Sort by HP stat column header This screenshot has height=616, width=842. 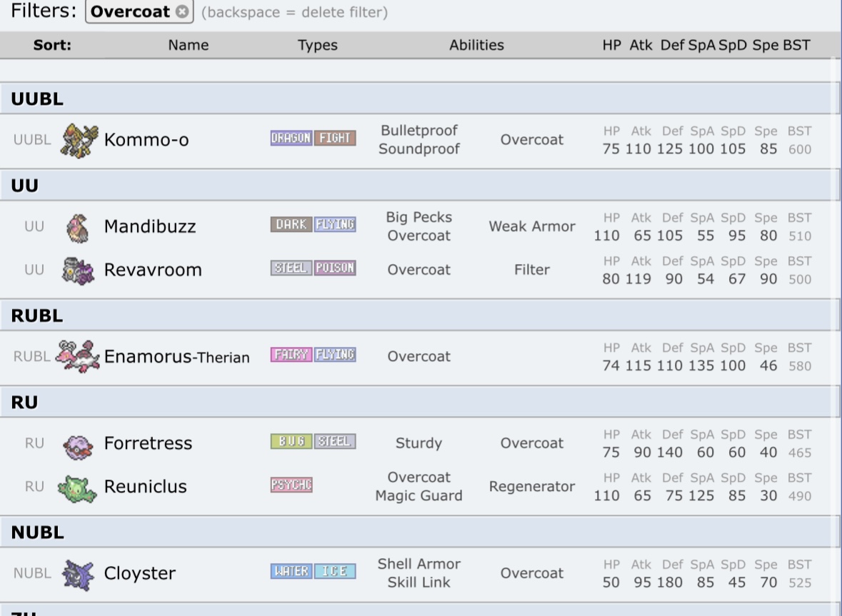pyautogui.click(x=611, y=45)
